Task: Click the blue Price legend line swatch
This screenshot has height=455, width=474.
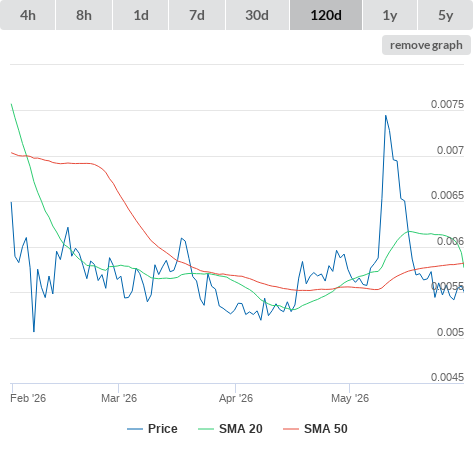Action: [135, 429]
